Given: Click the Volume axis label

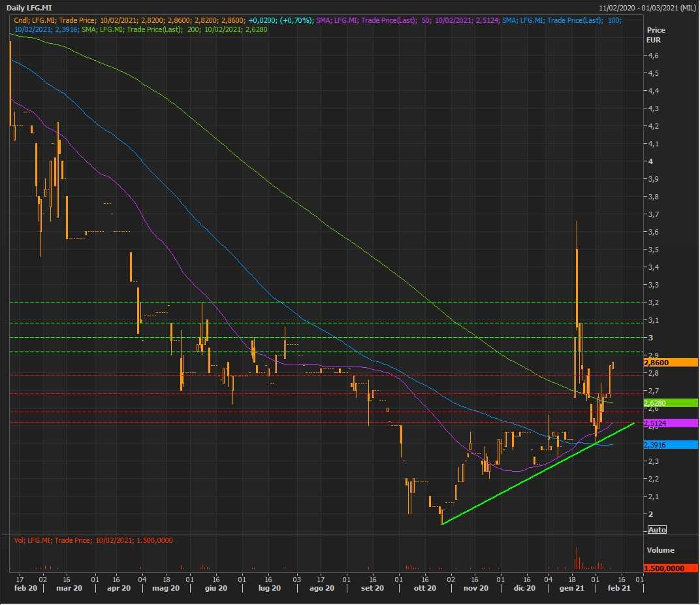Looking at the screenshot, I should (x=660, y=550).
